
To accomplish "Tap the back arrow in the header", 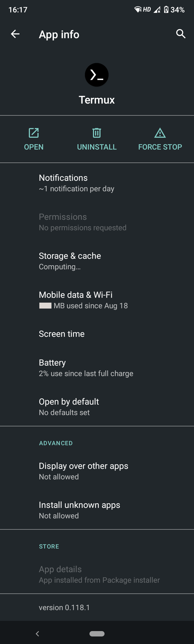I will (15, 34).
